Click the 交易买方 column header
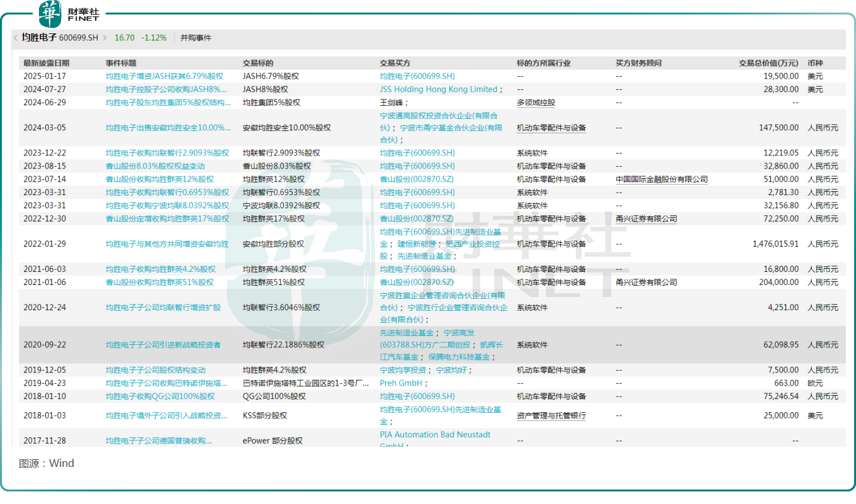The width and height of the screenshot is (856, 504). point(395,64)
